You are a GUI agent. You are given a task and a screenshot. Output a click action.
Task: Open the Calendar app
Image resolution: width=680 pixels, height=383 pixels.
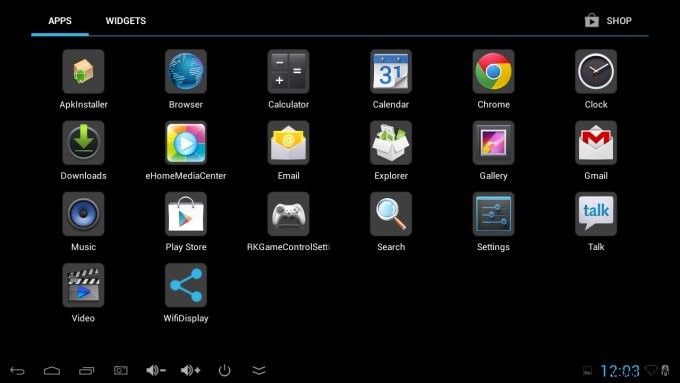tap(391, 72)
